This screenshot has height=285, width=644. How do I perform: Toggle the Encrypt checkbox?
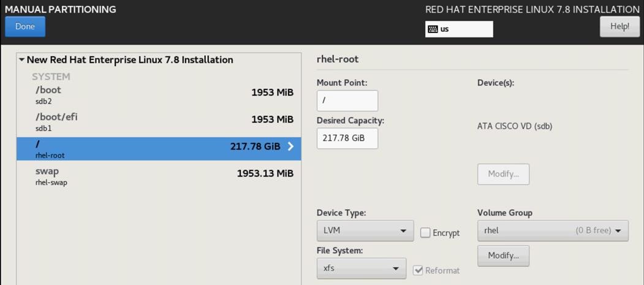(425, 233)
